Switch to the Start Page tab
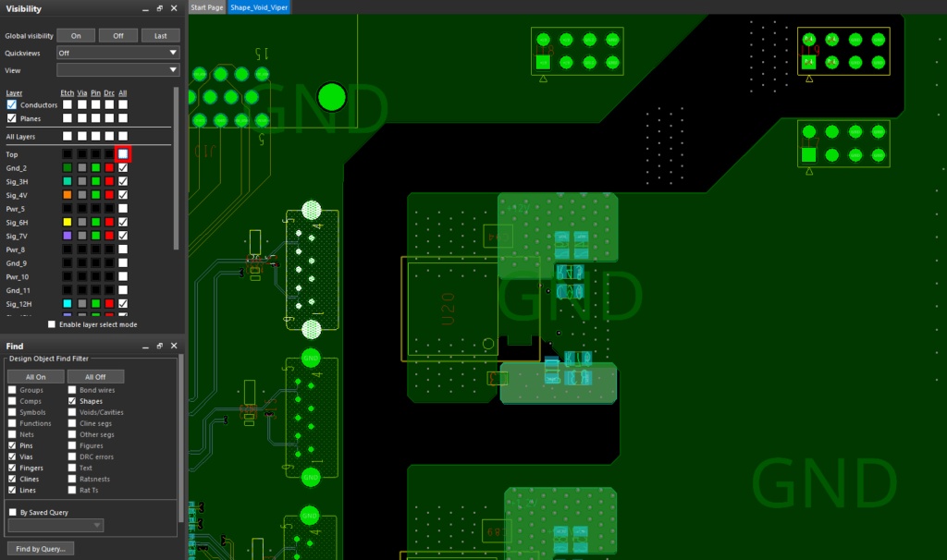Screen dimensions: 947x560 pos(207,7)
